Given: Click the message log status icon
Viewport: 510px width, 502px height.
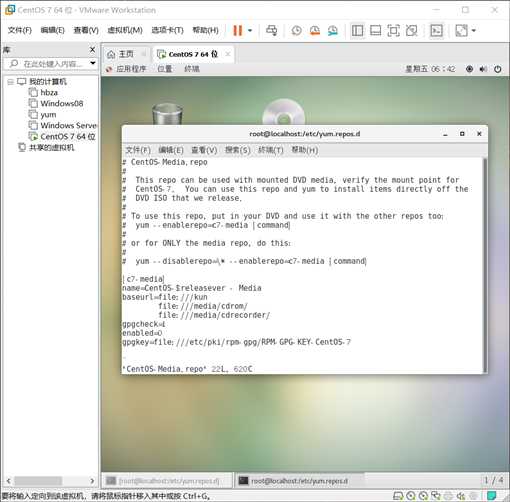Looking at the screenshot, I should 491,496.
